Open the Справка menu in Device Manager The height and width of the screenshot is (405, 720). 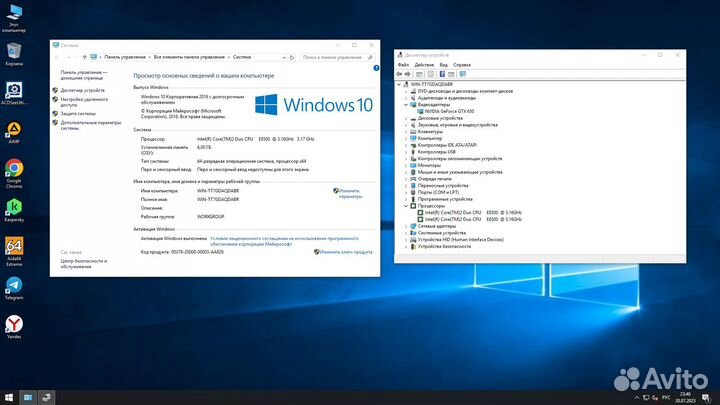tap(462, 64)
